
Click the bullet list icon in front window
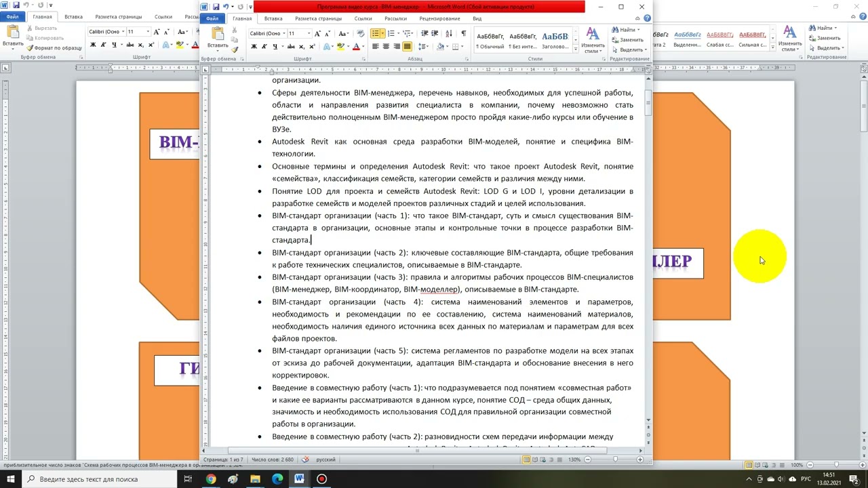point(375,33)
